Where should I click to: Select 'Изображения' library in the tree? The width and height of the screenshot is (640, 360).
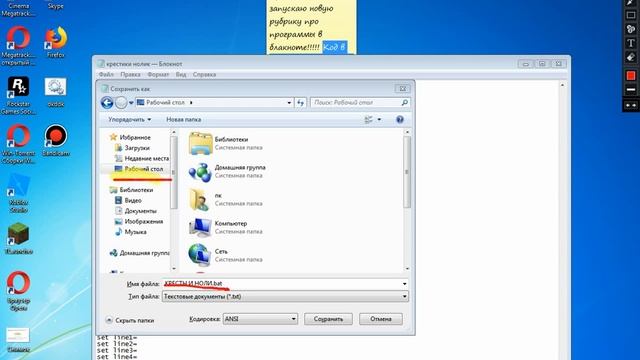[143, 221]
